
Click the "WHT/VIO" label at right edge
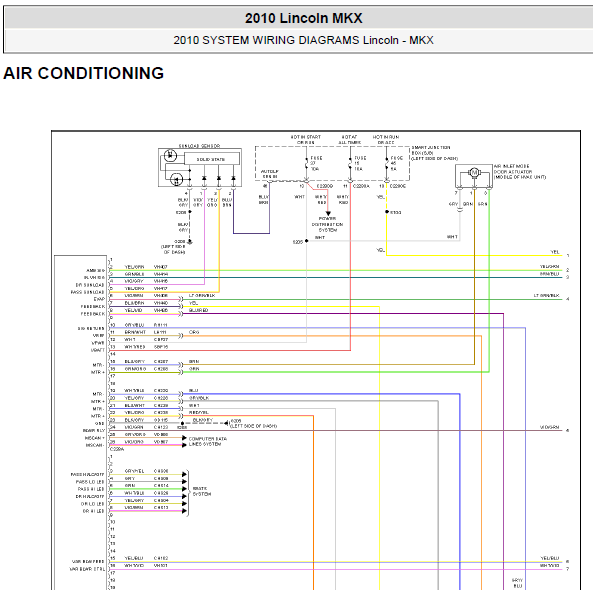click(550, 565)
